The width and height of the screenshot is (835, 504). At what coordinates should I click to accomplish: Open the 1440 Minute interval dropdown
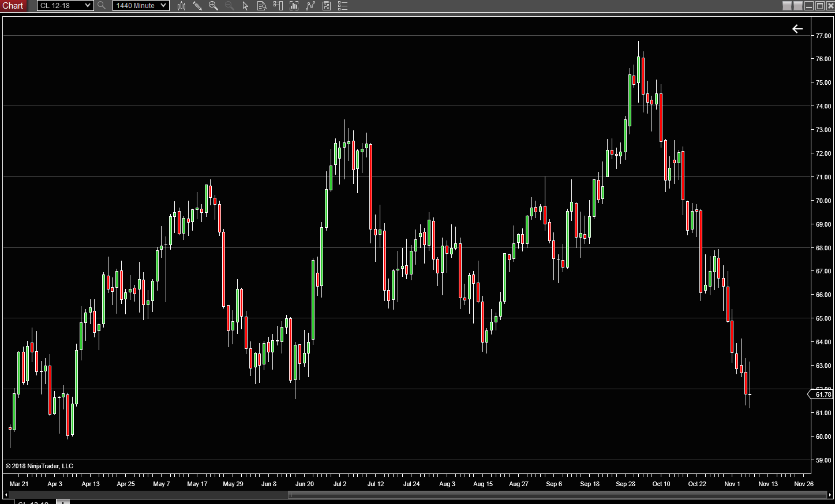[141, 6]
